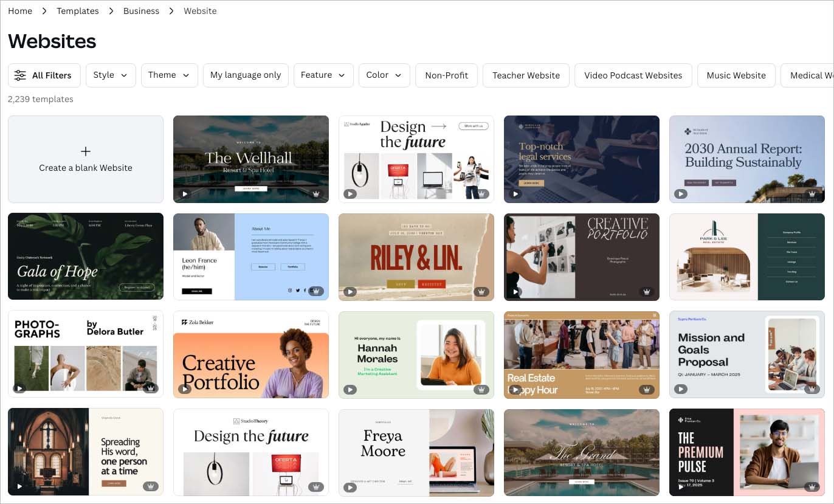
Task: Click crown icon on Hannah Morales template
Action: tap(481, 390)
